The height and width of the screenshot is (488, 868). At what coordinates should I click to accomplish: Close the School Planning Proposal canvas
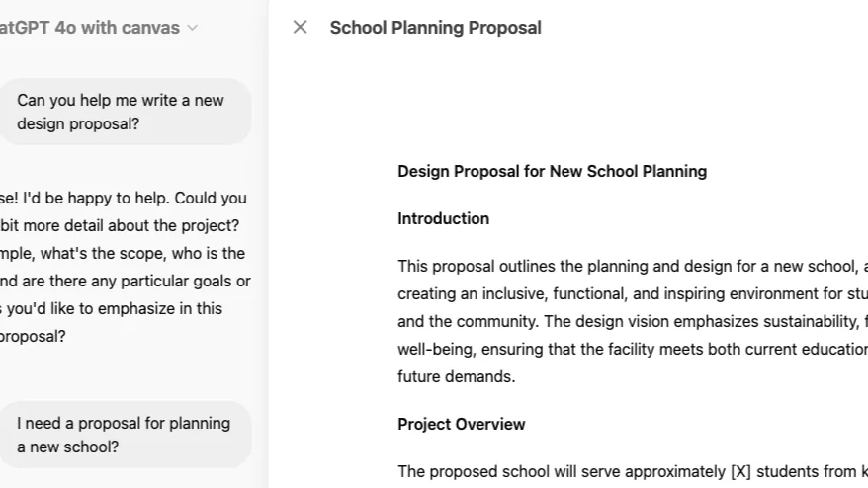pyautogui.click(x=300, y=28)
